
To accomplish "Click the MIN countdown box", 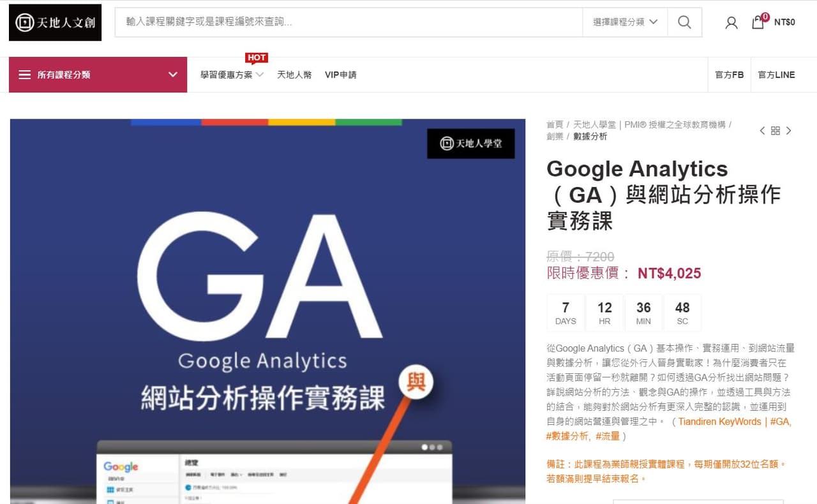I will pyautogui.click(x=643, y=313).
